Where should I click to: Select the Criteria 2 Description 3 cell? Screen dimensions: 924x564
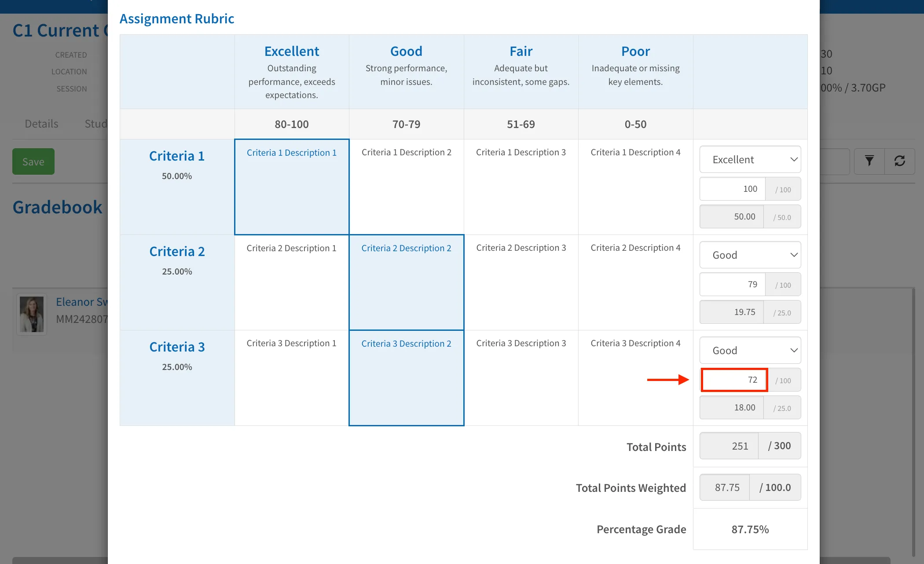[521, 282]
